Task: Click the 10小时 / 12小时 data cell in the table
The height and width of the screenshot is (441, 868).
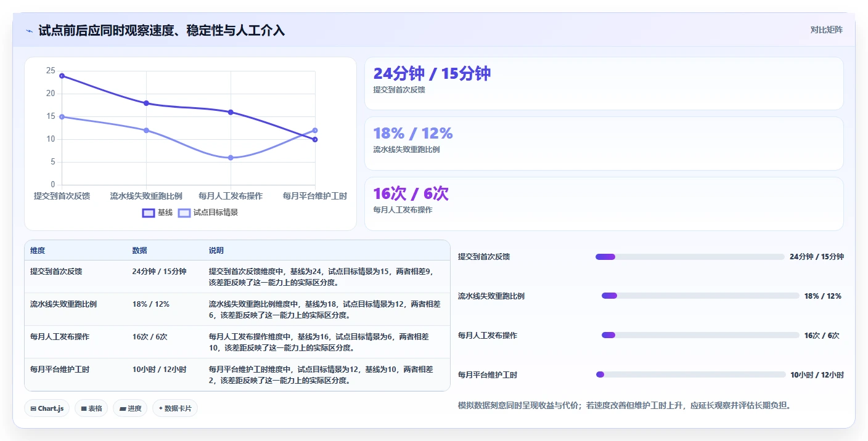Action: [x=159, y=370]
